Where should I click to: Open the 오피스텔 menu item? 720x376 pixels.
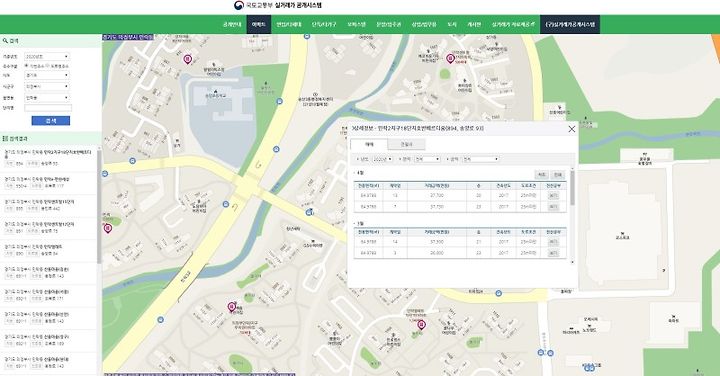(356, 24)
